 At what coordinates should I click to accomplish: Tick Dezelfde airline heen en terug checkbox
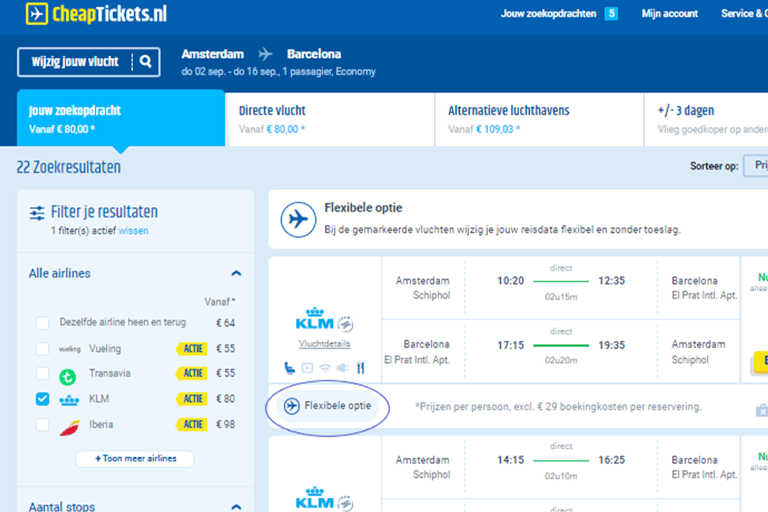click(43, 323)
